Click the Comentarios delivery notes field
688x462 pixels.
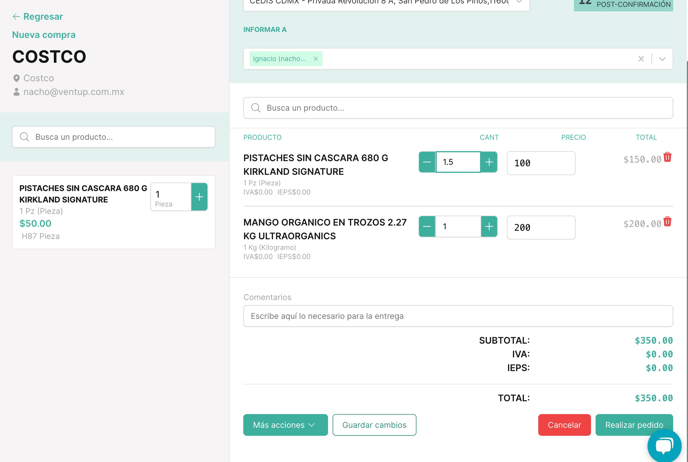(458, 316)
